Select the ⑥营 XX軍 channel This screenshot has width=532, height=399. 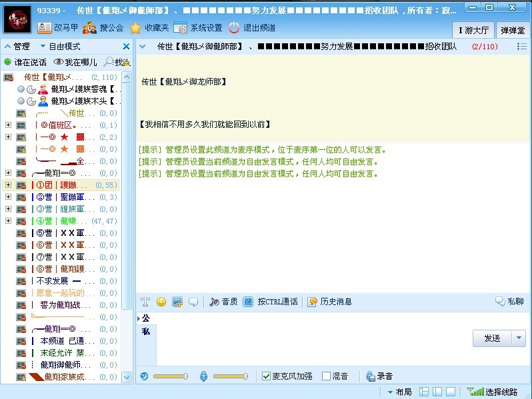(x=67, y=245)
